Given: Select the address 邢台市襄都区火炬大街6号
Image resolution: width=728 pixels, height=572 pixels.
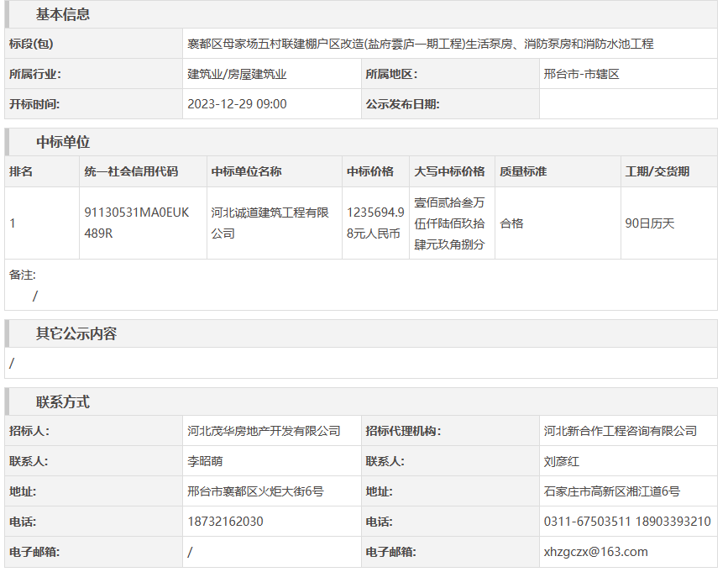Looking at the screenshot, I should [x=255, y=491].
